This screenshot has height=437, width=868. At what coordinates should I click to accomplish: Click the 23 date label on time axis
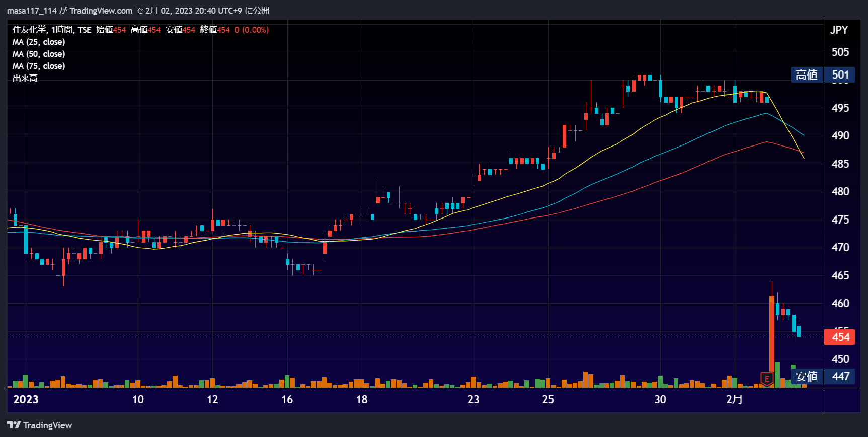coord(474,399)
